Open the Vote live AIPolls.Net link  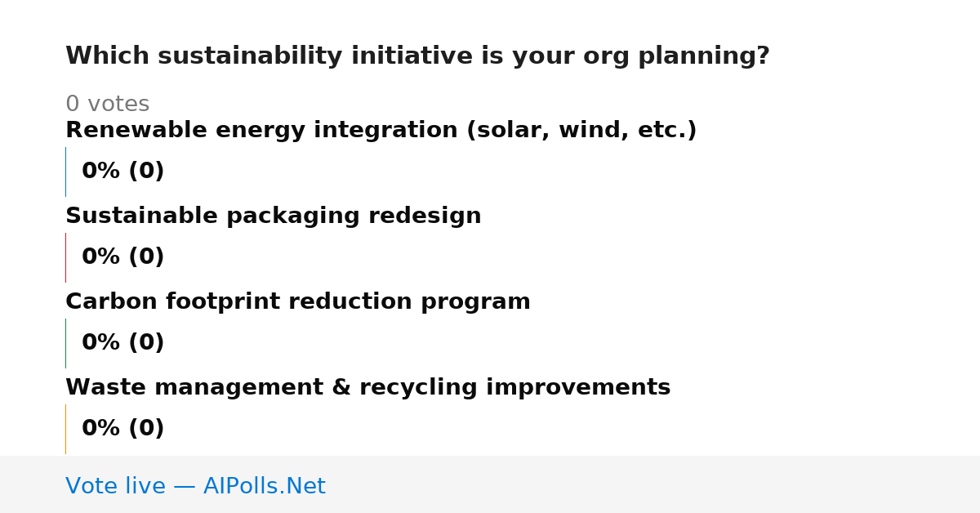click(195, 486)
